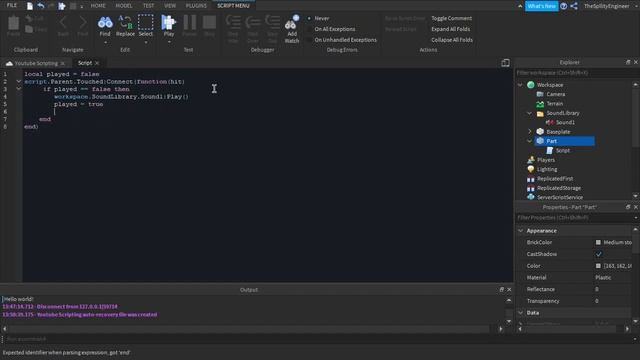Viewport: 640px width, 360px height.
Task: Open the FILE menu
Action: pyautogui.click(x=12, y=6)
